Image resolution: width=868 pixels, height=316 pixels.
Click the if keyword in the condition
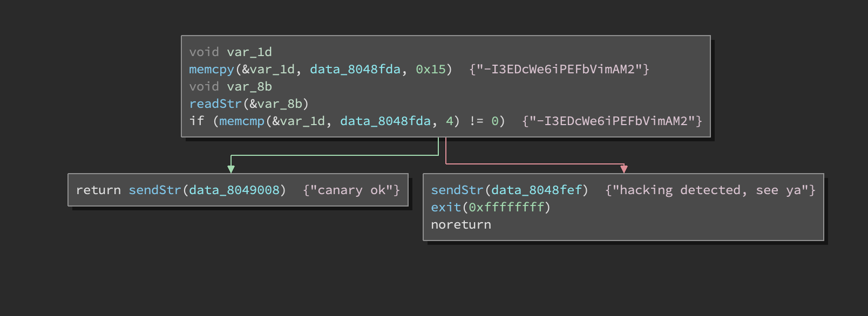coord(196,121)
